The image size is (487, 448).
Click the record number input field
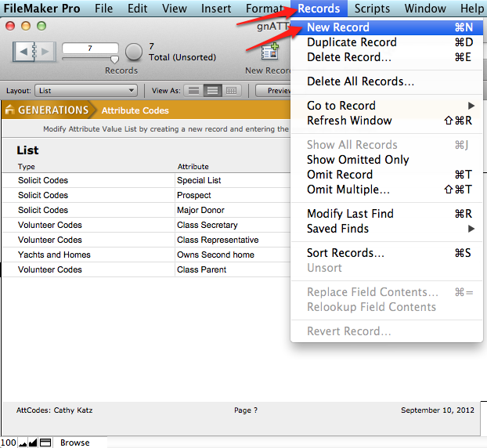click(x=90, y=48)
